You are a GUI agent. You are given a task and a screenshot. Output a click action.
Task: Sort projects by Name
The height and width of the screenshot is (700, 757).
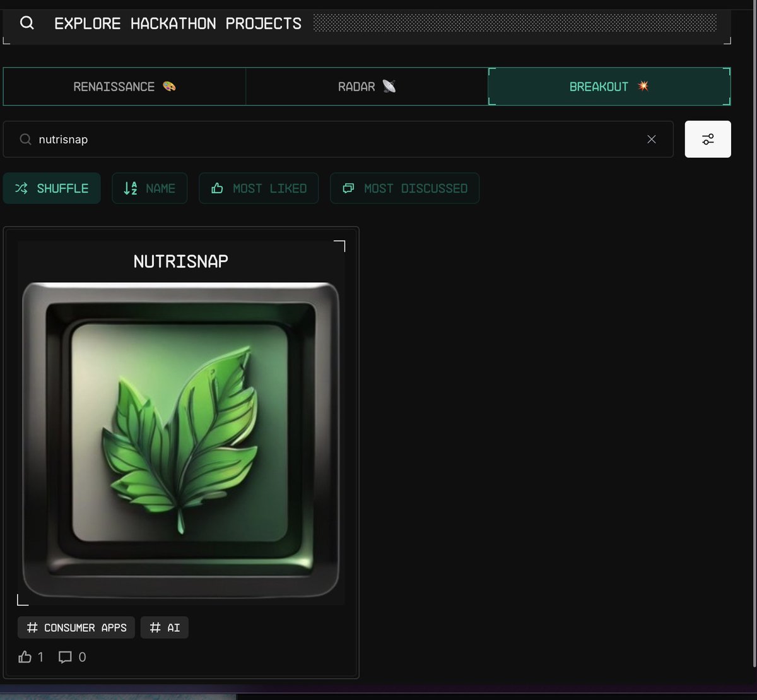(x=150, y=188)
